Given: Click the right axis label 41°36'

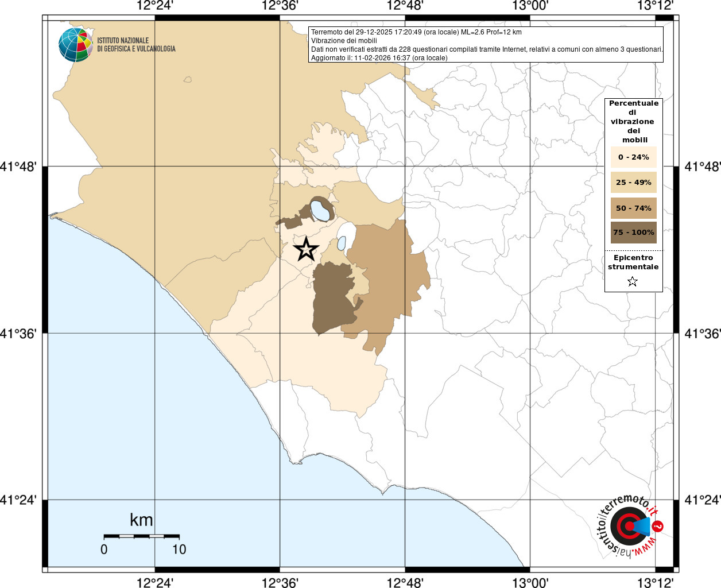Looking at the screenshot, I should coord(703,334).
